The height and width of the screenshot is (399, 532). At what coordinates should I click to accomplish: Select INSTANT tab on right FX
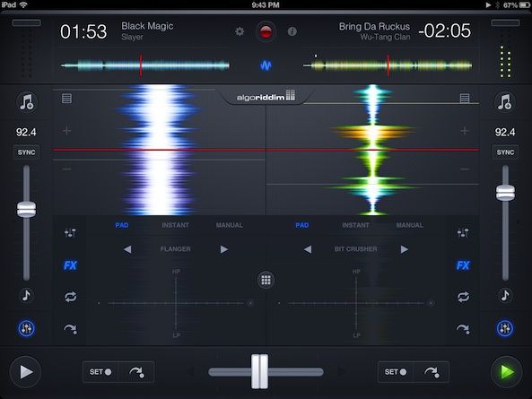click(x=355, y=225)
